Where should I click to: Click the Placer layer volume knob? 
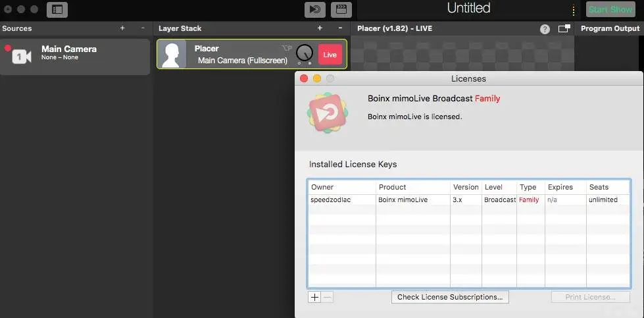coord(305,53)
